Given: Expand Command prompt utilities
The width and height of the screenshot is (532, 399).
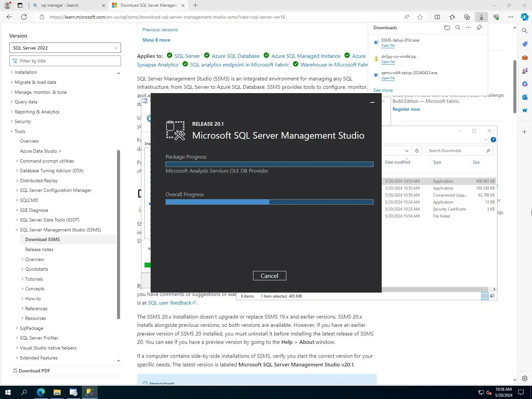Looking at the screenshot, I should click(17, 161).
